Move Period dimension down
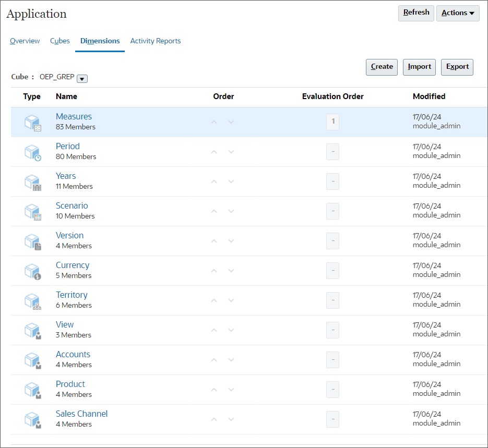The height and width of the screenshot is (448, 488). tap(231, 152)
